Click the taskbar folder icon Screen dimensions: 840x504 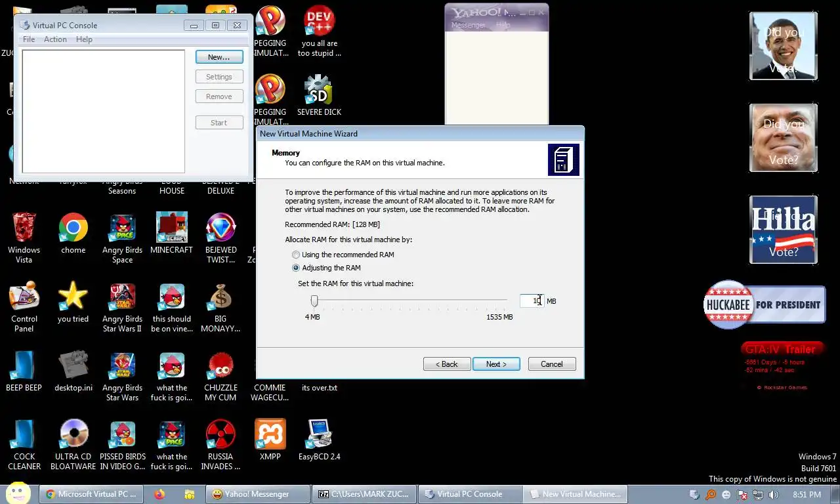tap(189, 494)
